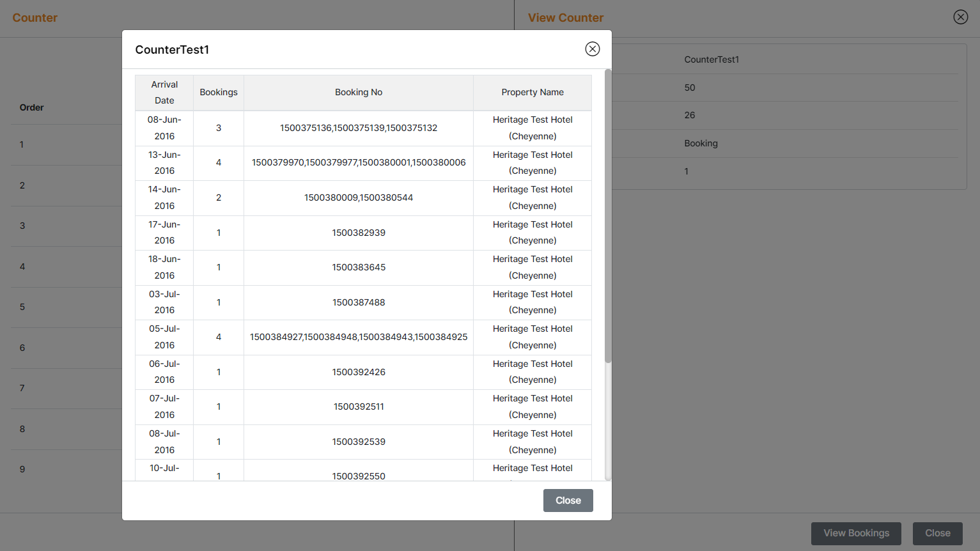
Task: Click booking numbers 1500375136,1500375139,1500375132 cell
Action: tap(359, 128)
